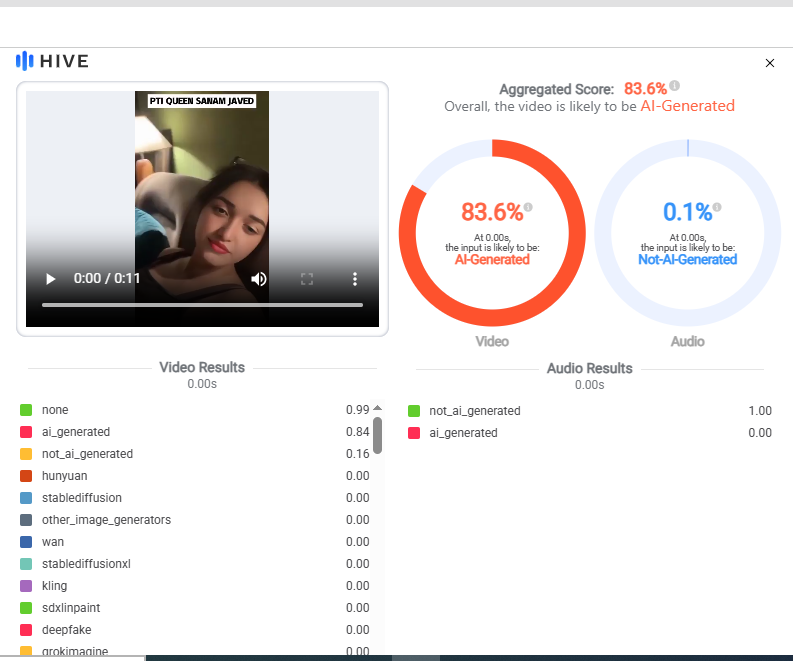Click the audio Not-AI-Generated donut chart

click(688, 233)
